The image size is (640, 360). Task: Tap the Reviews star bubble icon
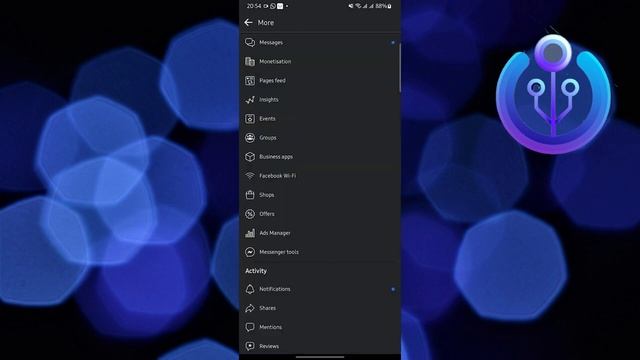250,346
